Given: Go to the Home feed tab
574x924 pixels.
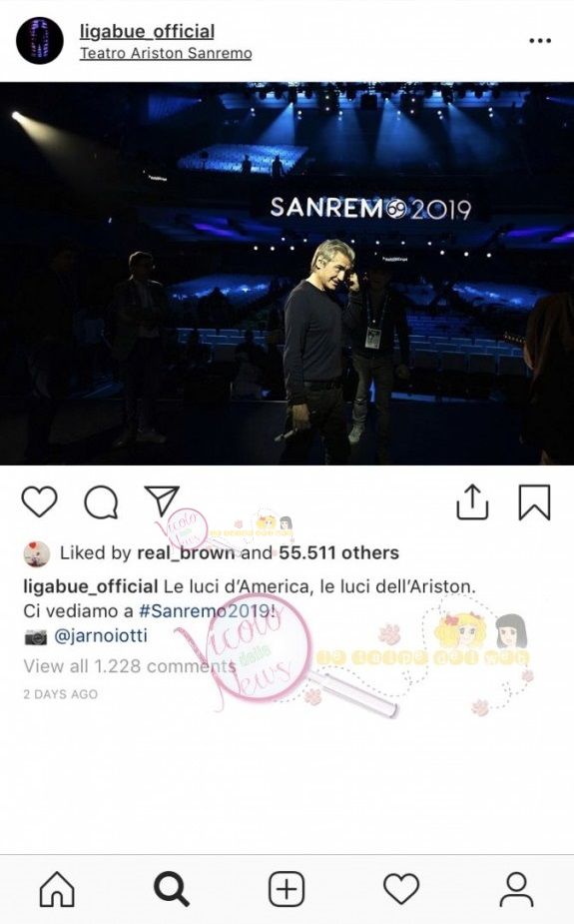Looking at the screenshot, I should [x=57, y=888].
